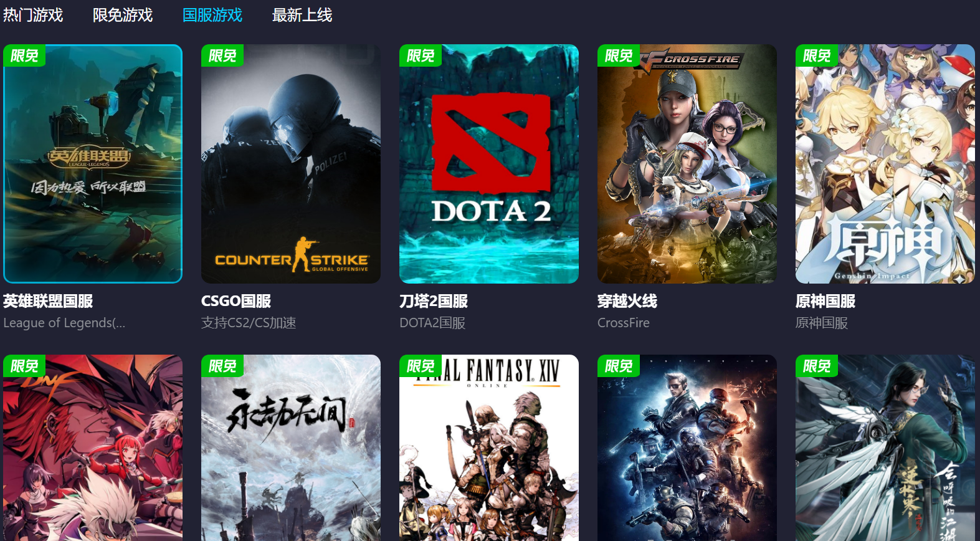The height and width of the screenshot is (541, 980).
Task: Click the CSGO国服 title text
Action: 236,301
